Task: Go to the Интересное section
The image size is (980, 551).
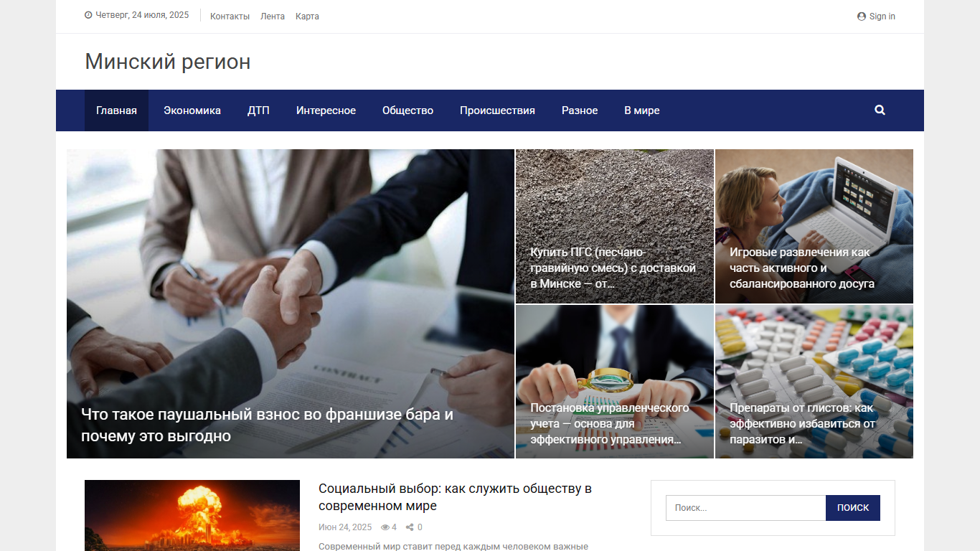Action: [x=326, y=110]
